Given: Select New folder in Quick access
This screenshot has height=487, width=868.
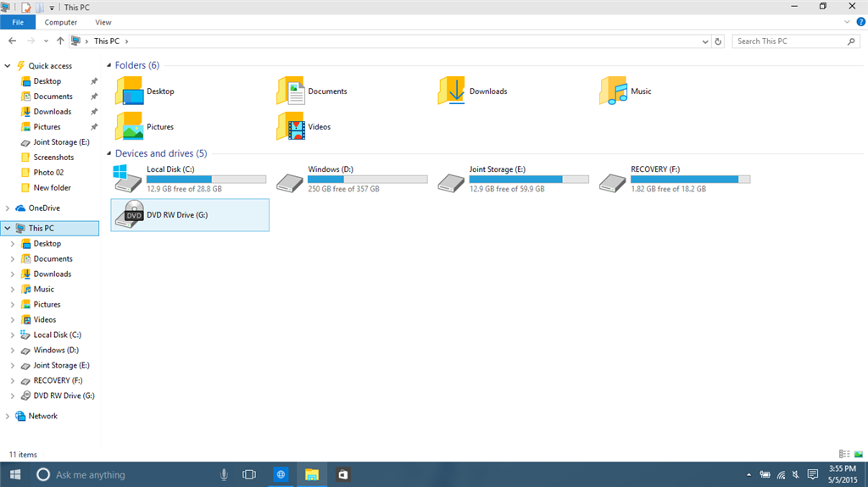Looking at the screenshot, I should [x=52, y=188].
